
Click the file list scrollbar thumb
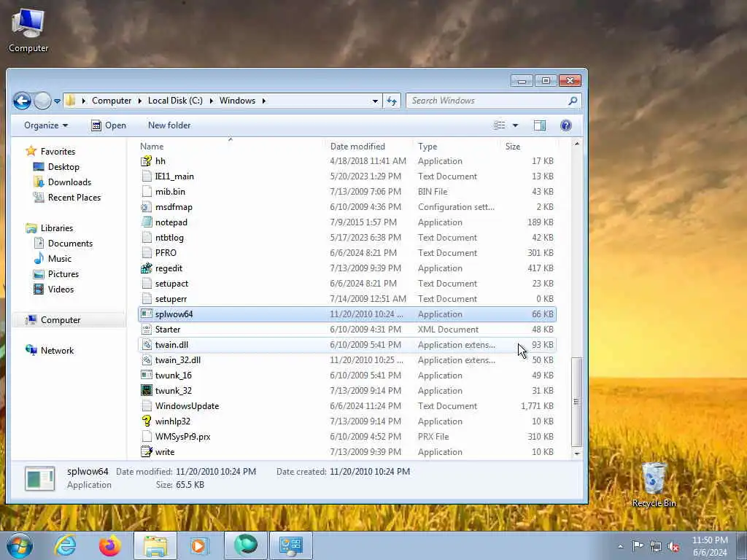[x=576, y=402]
